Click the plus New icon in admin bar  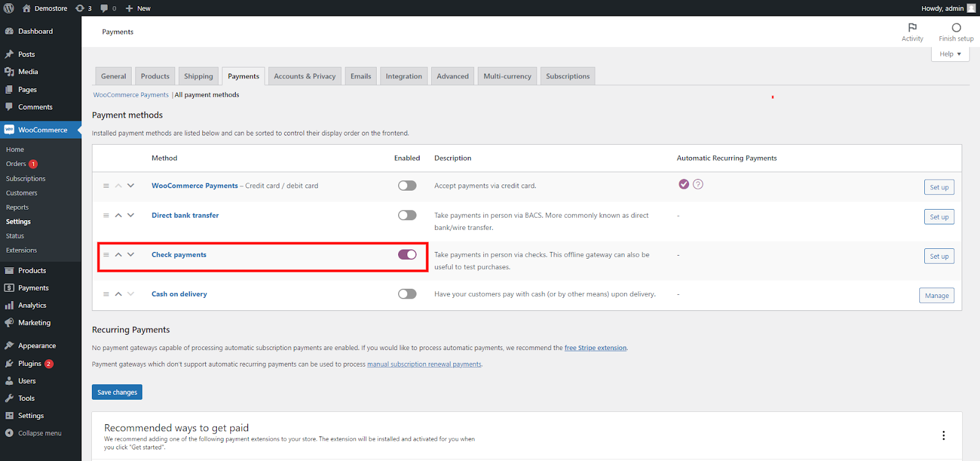[129, 8]
